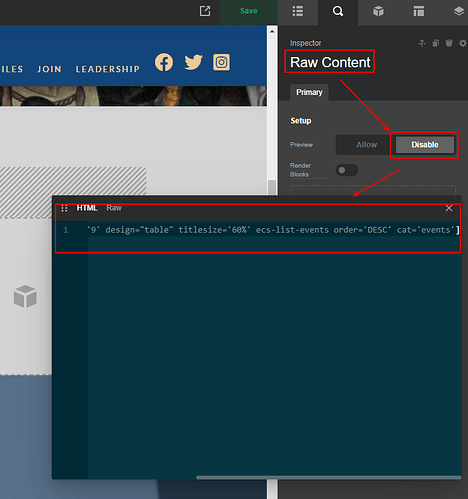Viewport: 468px width, 499px height.
Task: Set Preview to Disable
Action: 425,145
